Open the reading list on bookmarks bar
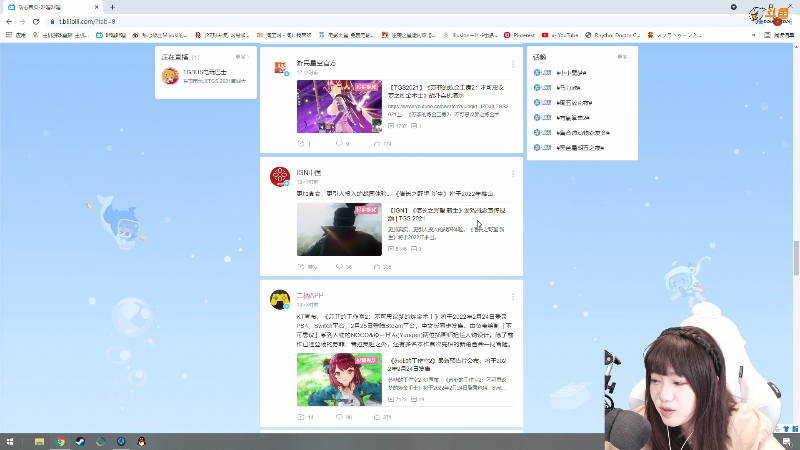 pos(780,35)
